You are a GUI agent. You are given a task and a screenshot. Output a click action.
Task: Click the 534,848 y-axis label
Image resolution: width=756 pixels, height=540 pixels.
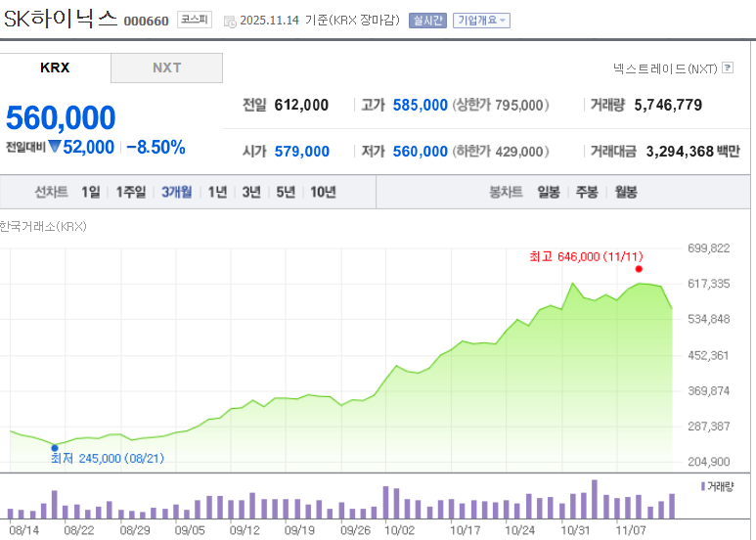(x=708, y=319)
